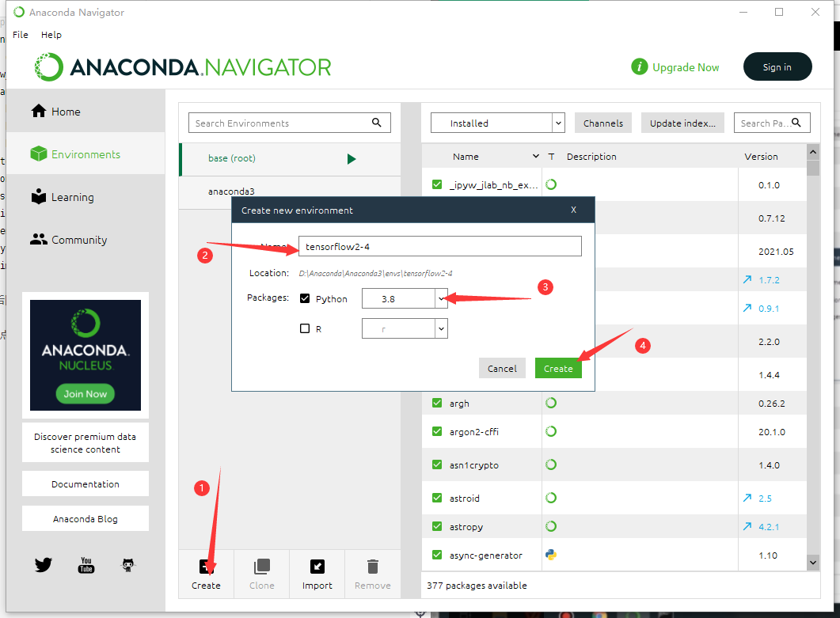Click Discover premium data science content

click(x=86, y=443)
